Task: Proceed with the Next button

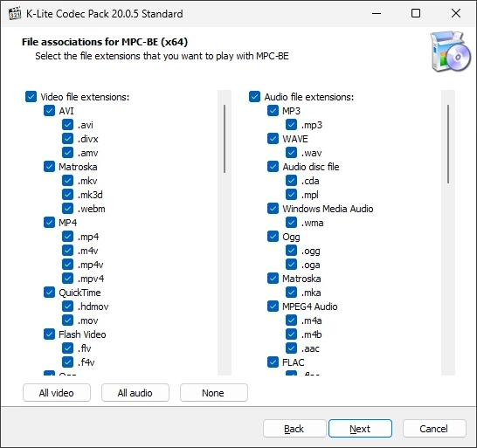Action: pyautogui.click(x=360, y=429)
